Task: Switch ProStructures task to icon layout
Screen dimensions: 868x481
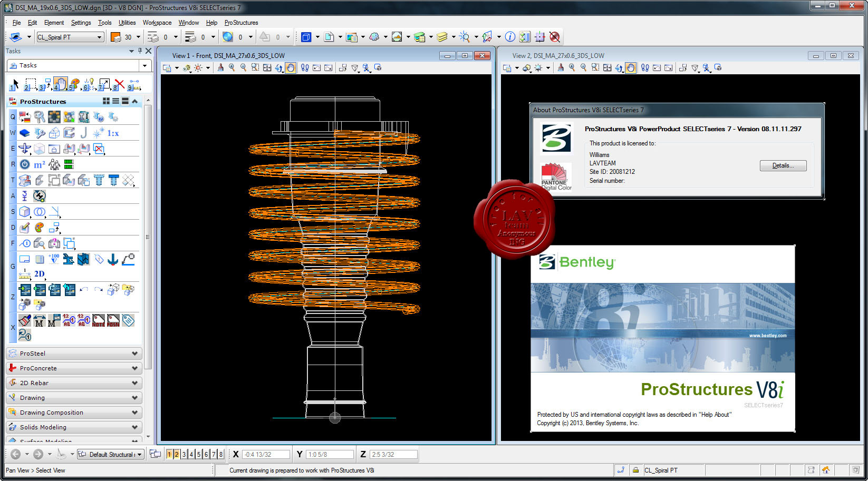Action: [x=107, y=101]
